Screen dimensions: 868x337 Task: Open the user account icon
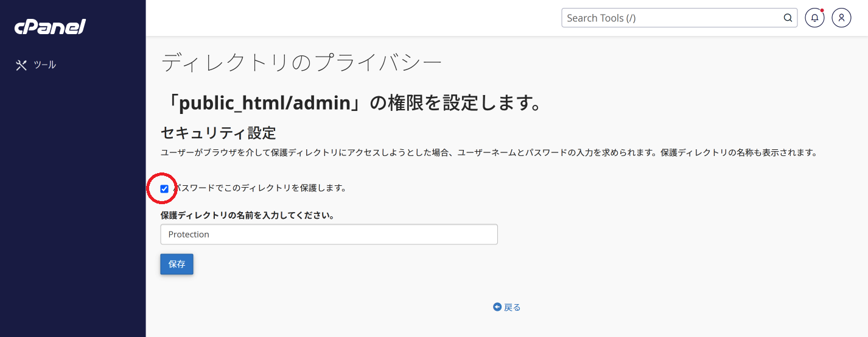pyautogui.click(x=841, y=18)
